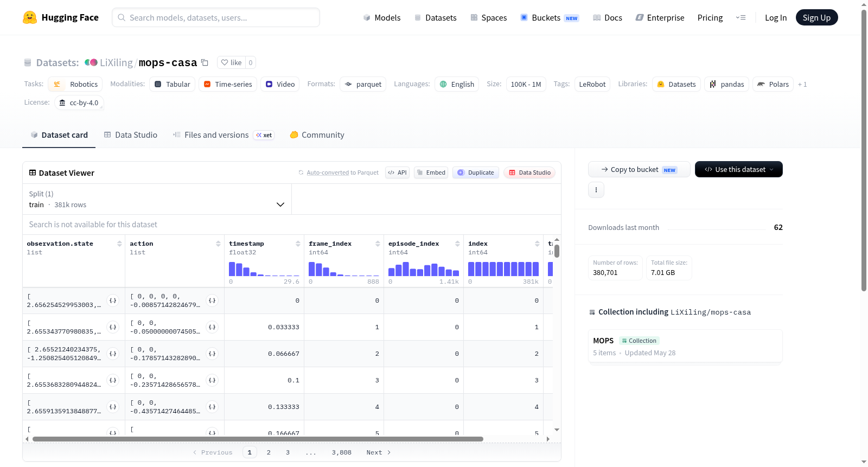868x467 pixels.
Task: Open the Auto-converted to Parquet link
Action: coord(328,172)
